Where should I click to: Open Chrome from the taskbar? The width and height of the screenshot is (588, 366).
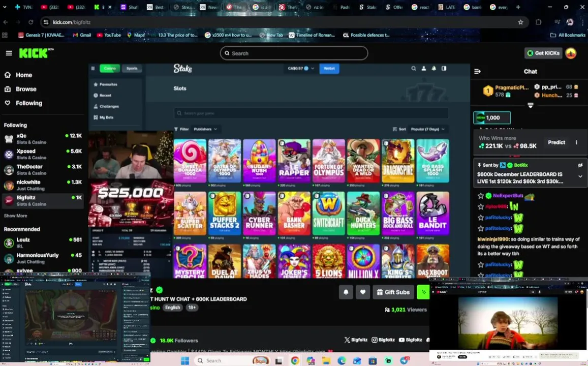click(x=295, y=361)
